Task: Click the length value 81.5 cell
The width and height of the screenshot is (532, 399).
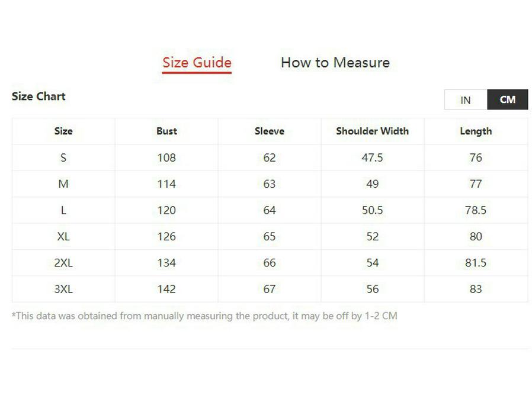Action: [476, 263]
